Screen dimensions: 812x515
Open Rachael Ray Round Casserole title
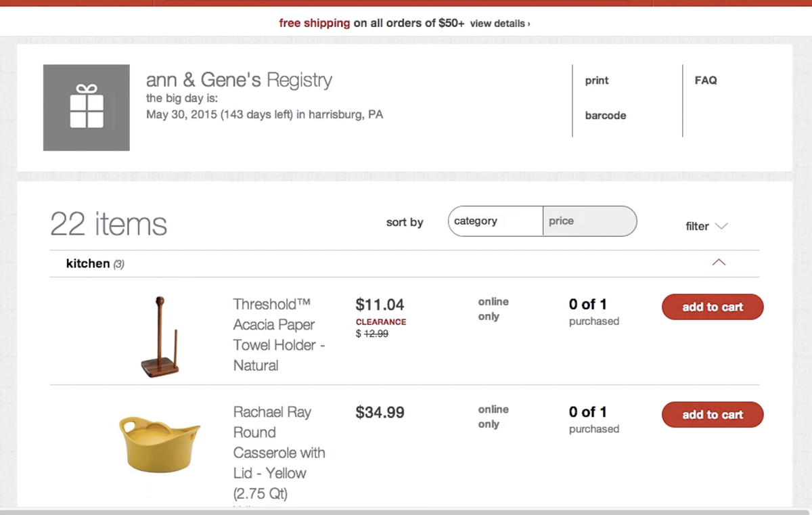pyautogui.click(x=279, y=442)
